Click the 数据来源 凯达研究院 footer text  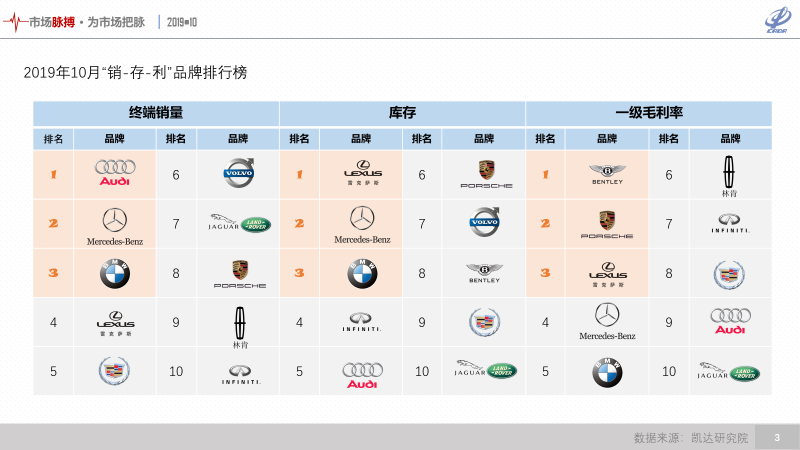pyautogui.click(x=690, y=437)
